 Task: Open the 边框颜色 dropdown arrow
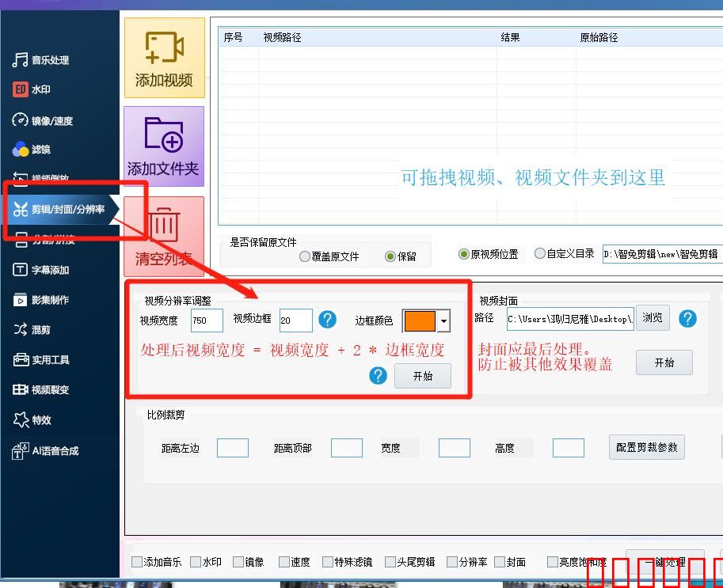(x=443, y=321)
